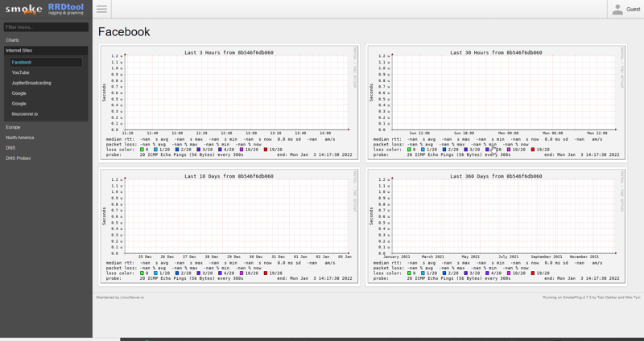Click the Guest user avatar icon
Viewport: 644px width, 341px height.
point(617,10)
